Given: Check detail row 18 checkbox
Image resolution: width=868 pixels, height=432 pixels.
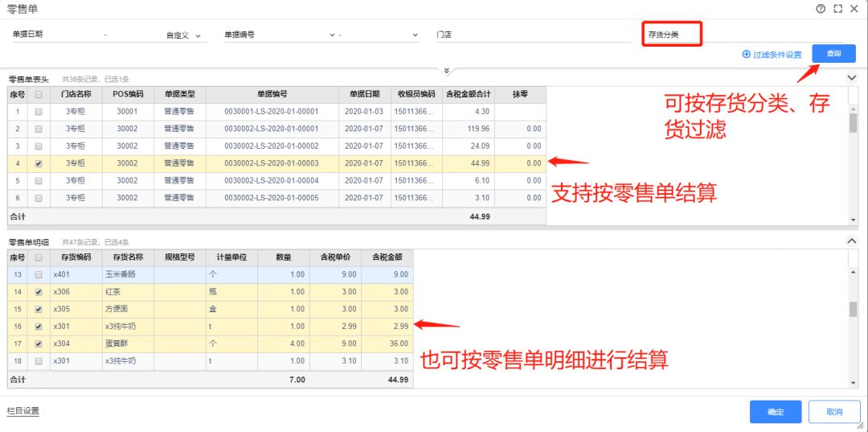Looking at the screenshot, I should click(39, 361).
